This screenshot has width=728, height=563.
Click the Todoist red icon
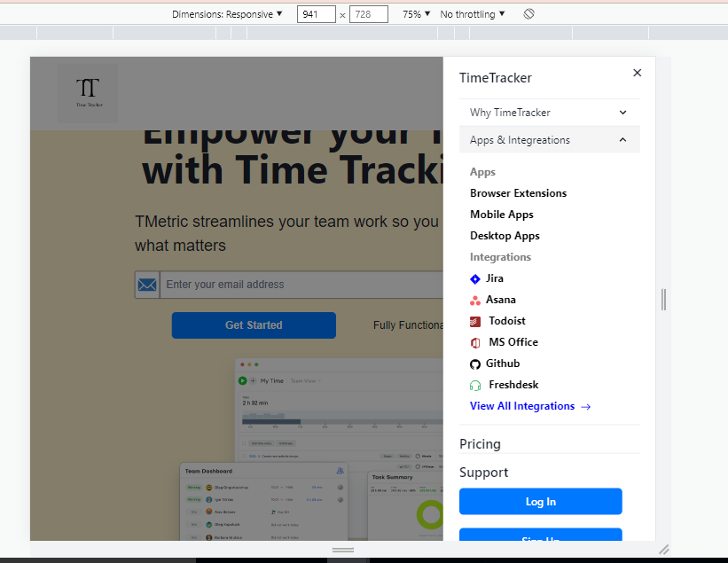[475, 321]
